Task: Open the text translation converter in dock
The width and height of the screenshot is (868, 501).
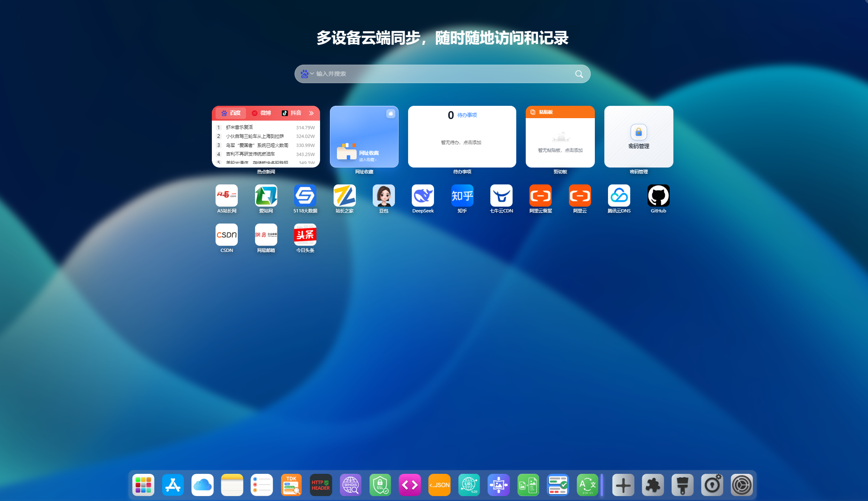Action: point(588,485)
